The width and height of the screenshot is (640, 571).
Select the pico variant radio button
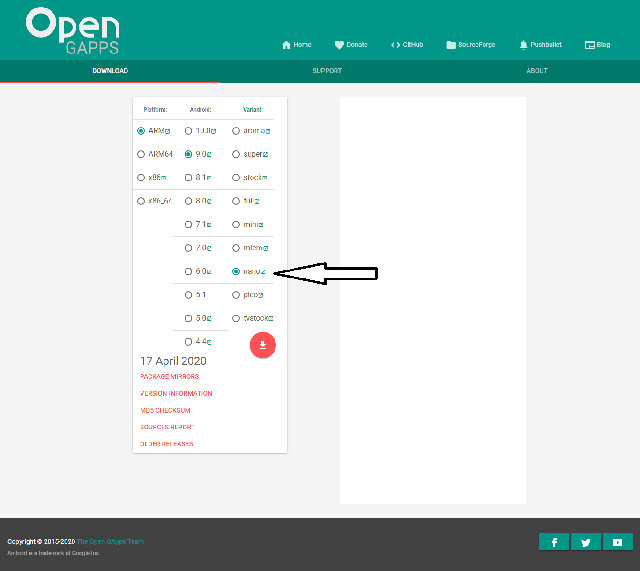point(236,295)
